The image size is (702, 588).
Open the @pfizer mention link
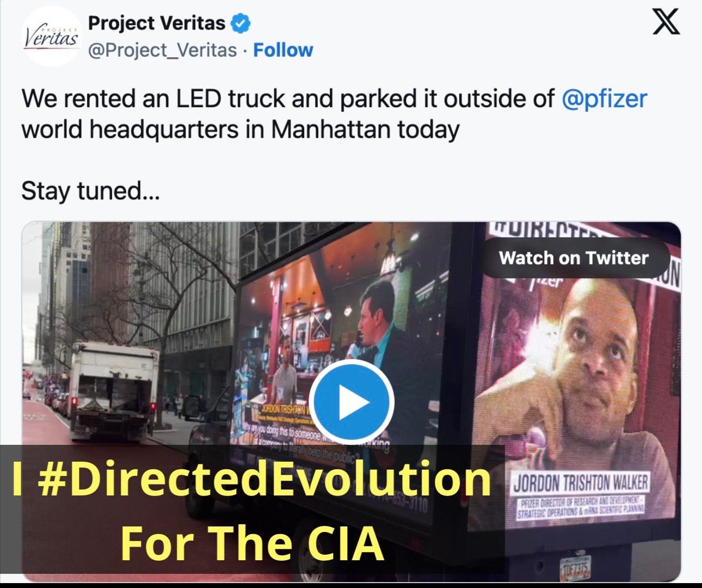tap(604, 99)
